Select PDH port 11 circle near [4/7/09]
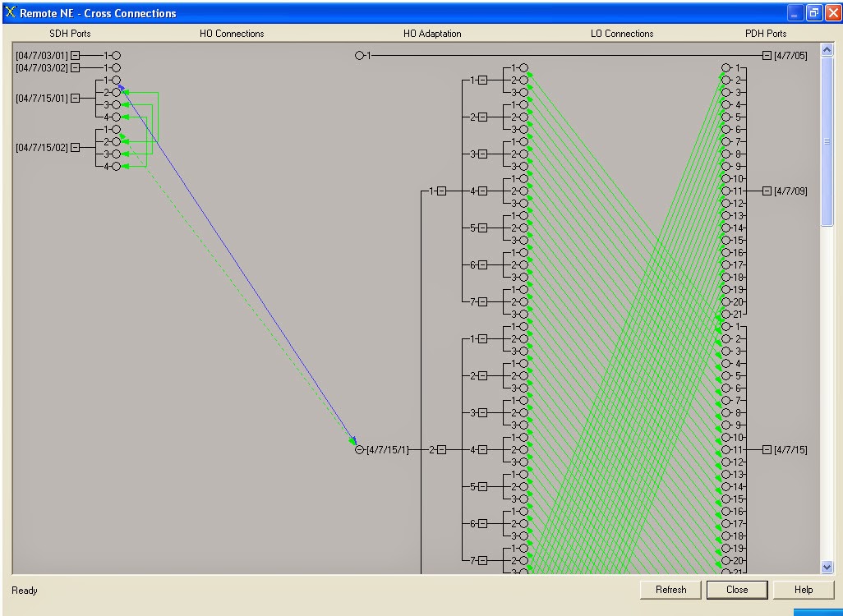The height and width of the screenshot is (616, 843). (x=725, y=191)
